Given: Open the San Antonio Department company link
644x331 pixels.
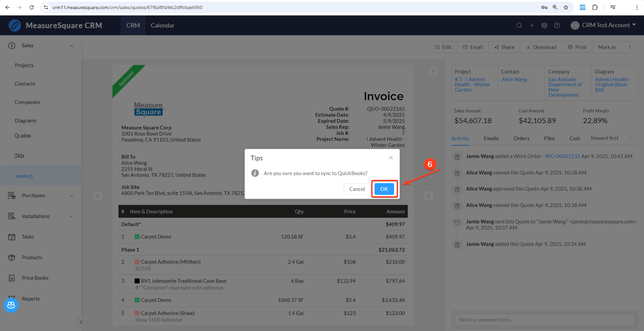Looking at the screenshot, I should (x=565, y=87).
